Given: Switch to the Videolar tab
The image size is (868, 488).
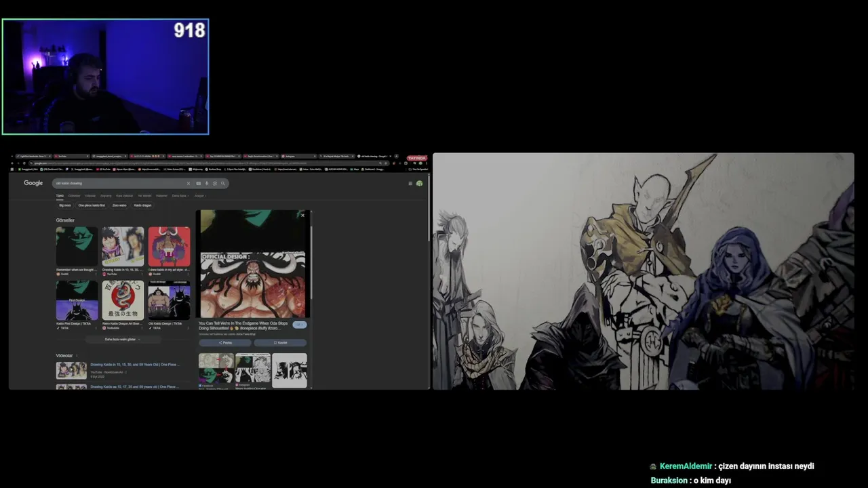Looking at the screenshot, I should click(x=90, y=196).
